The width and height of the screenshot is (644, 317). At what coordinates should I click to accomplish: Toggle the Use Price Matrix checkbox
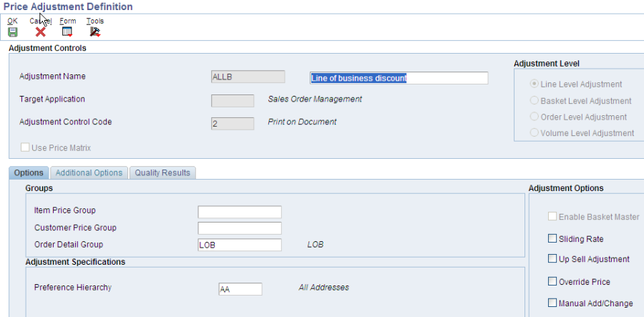[x=25, y=147]
